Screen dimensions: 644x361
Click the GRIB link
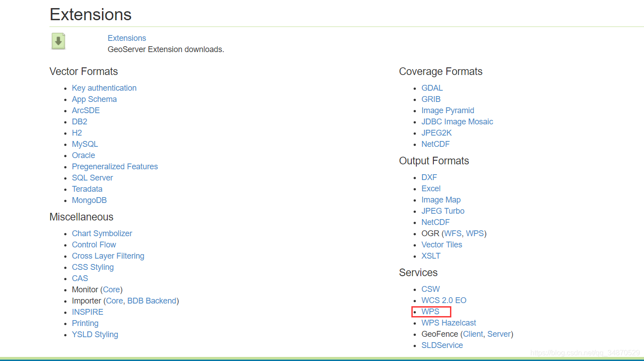[x=431, y=99]
